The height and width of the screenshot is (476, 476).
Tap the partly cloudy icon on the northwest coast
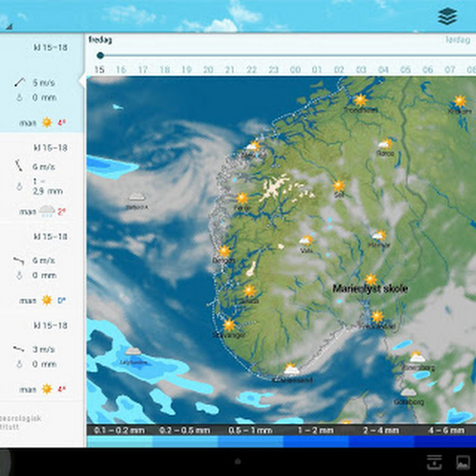click(253, 146)
